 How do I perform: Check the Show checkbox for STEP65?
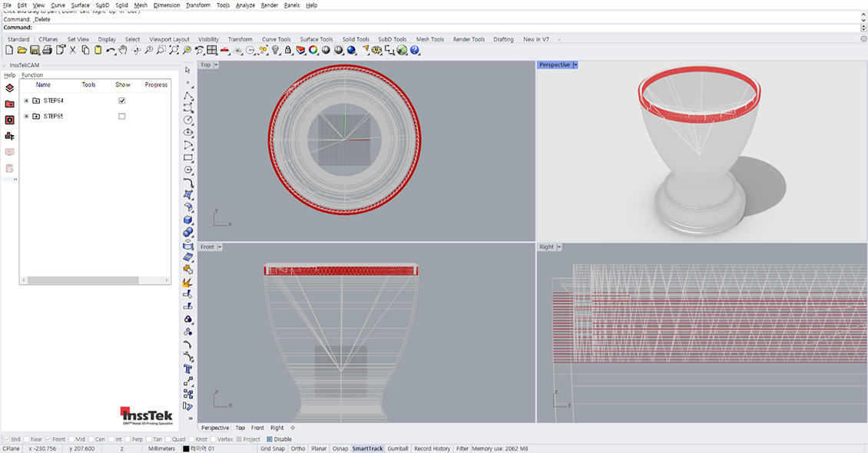pos(121,116)
